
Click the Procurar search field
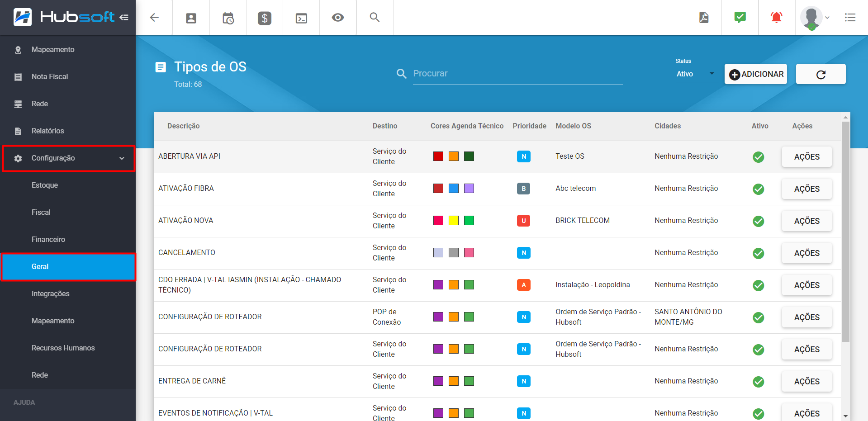tap(517, 74)
